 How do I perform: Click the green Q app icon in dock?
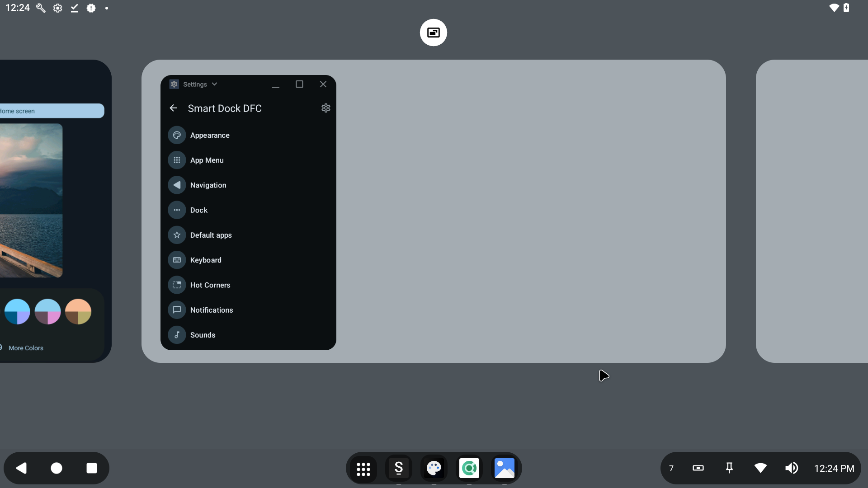[469, 469]
